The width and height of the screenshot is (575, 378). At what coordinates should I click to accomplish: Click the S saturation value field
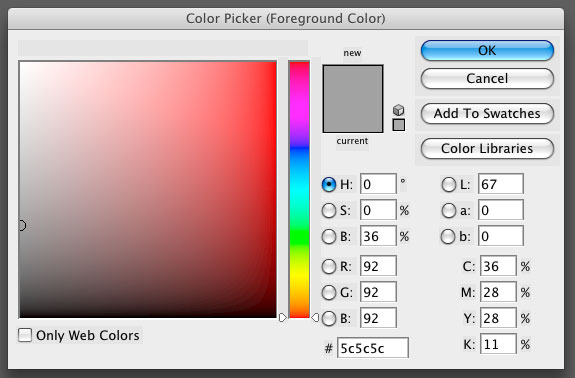pos(378,210)
